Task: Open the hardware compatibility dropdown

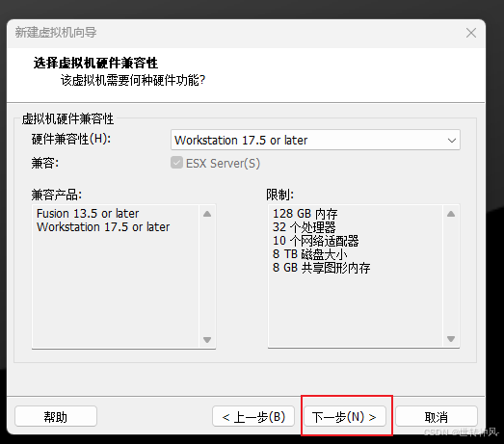Action: coord(315,140)
